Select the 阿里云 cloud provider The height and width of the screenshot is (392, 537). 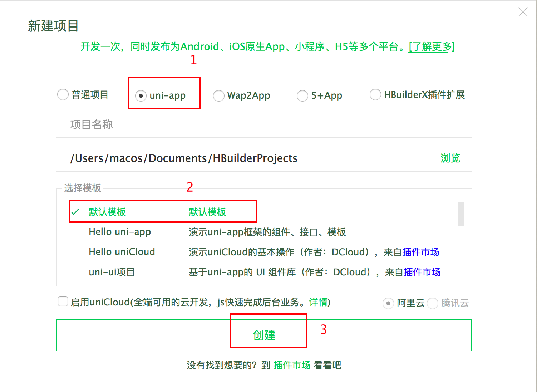click(x=388, y=303)
